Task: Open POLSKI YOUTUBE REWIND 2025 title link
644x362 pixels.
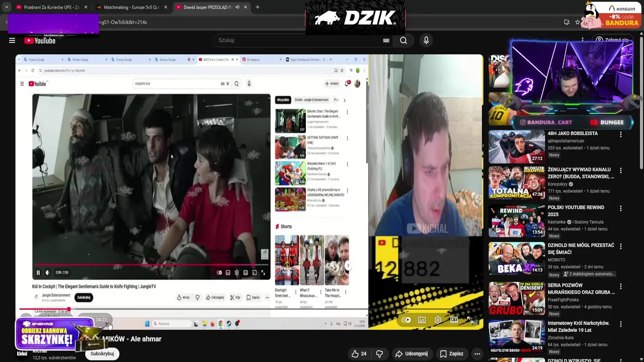Action: coord(576,211)
